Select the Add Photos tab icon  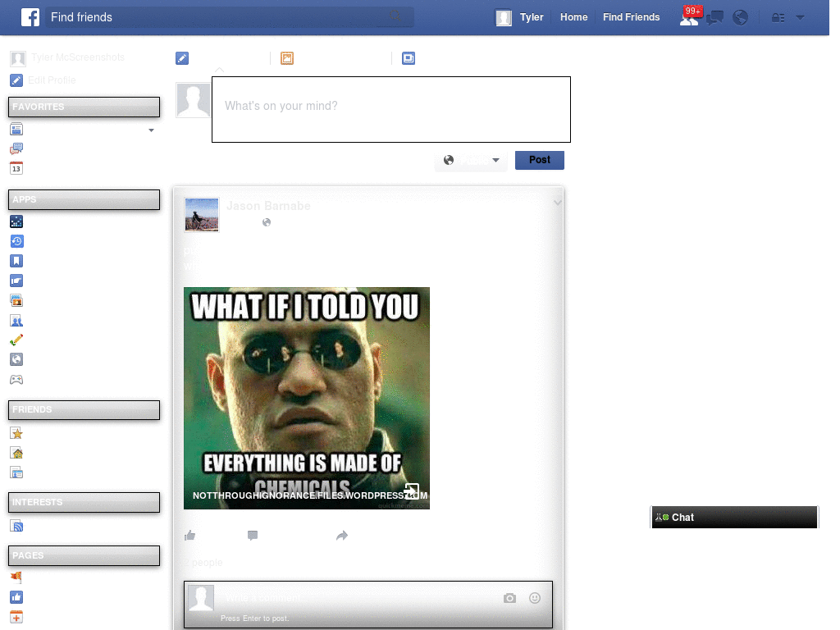pos(287,58)
